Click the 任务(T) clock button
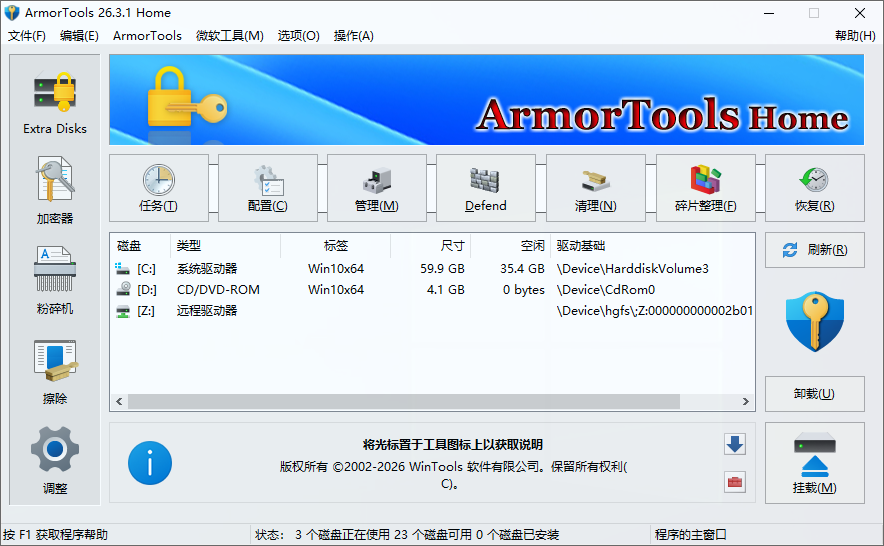The width and height of the screenshot is (884, 546). (x=158, y=188)
